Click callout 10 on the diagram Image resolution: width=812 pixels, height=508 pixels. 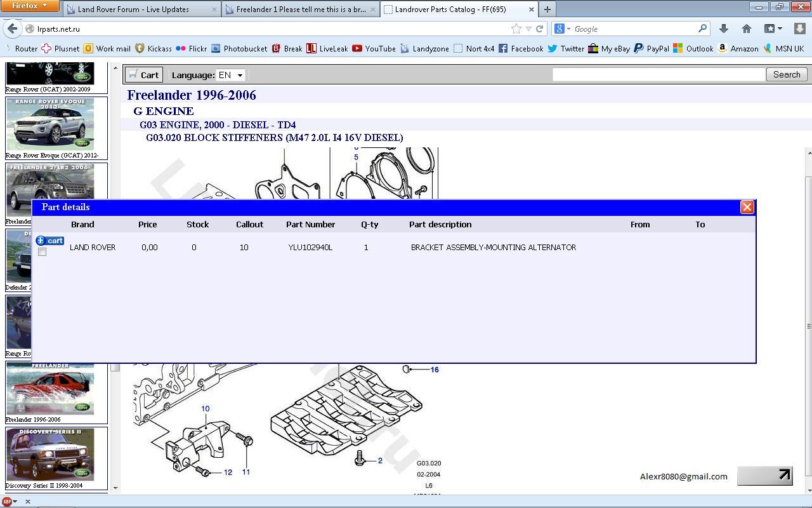(206, 409)
